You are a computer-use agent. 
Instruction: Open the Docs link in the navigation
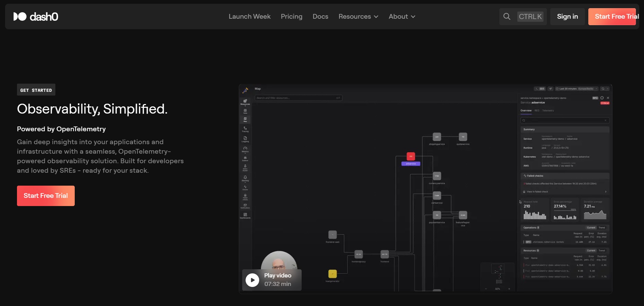pyautogui.click(x=320, y=16)
